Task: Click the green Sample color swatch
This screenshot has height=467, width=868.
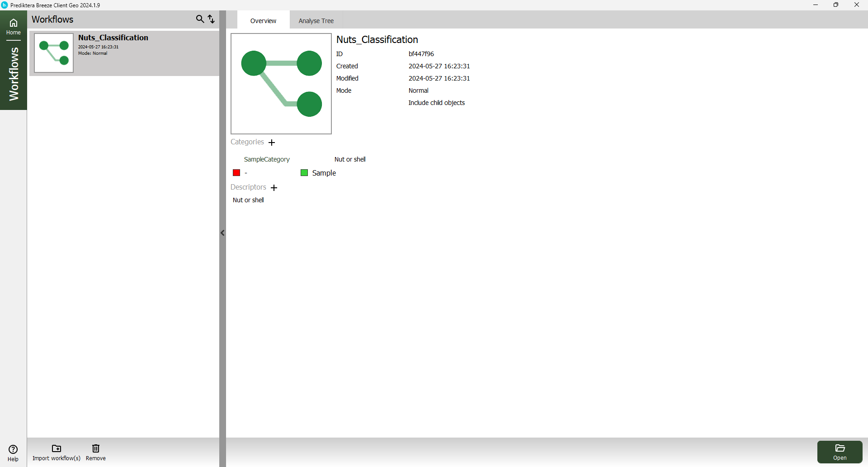Action: [x=304, y=173]
